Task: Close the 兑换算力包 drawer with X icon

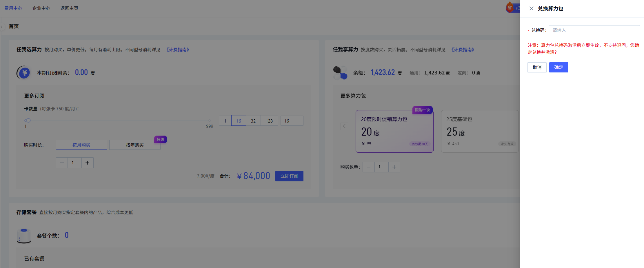Action: [x=531, y=8]
